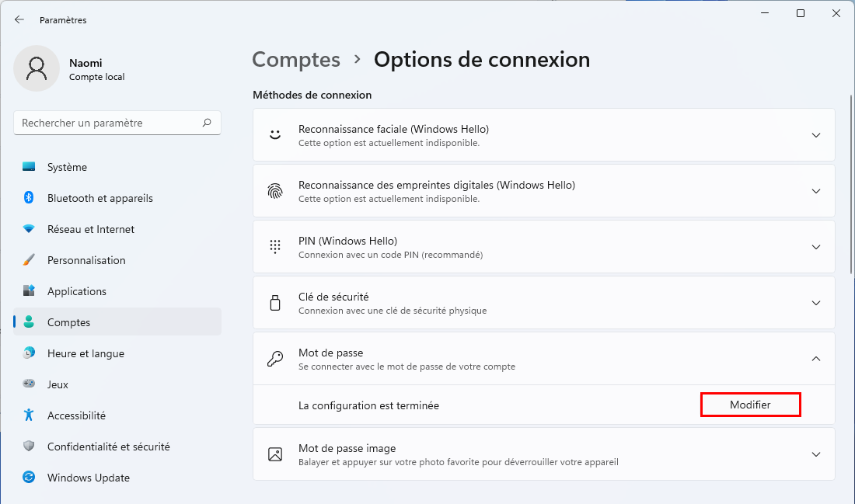
Task: Click the security key USB icon
Action: coord(275,303)
